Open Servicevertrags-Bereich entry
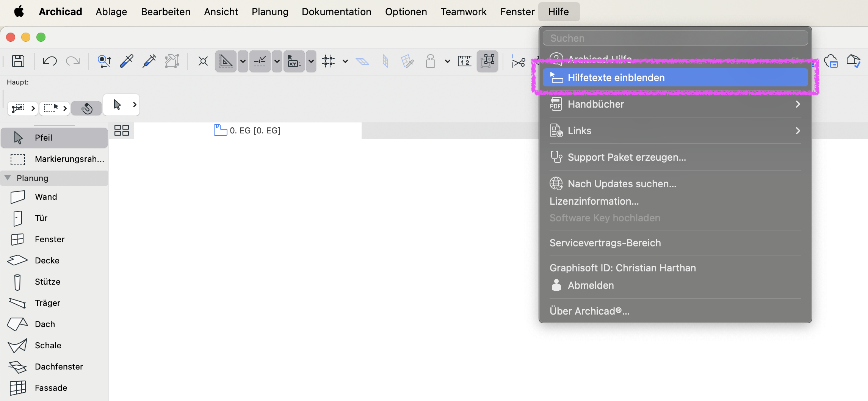Viewport: 868px width, 401px height. tap(675, 243)
